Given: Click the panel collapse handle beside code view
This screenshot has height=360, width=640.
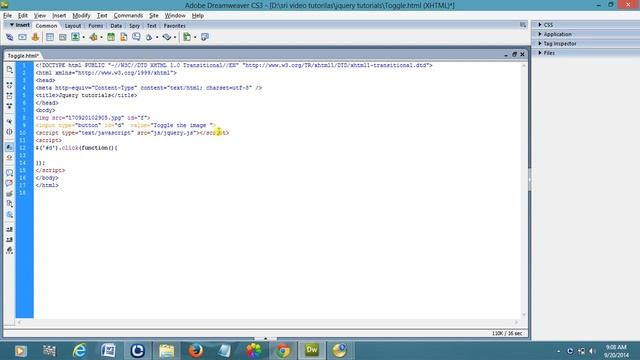Looking at the screenshot, I should click(529, 180).
